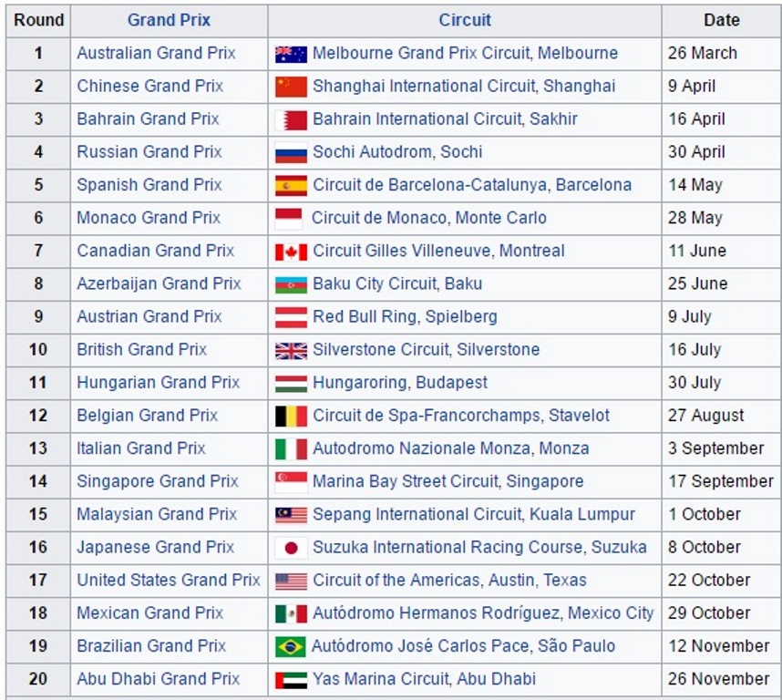Follow the Canadian Grand Prix link

[x=155, y=251]
